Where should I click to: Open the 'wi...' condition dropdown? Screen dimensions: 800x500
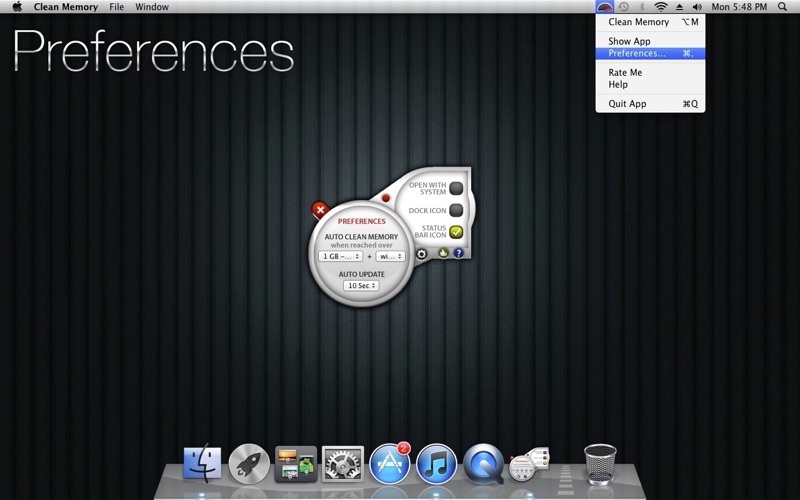pyautogui.click(x=390, y=256)
